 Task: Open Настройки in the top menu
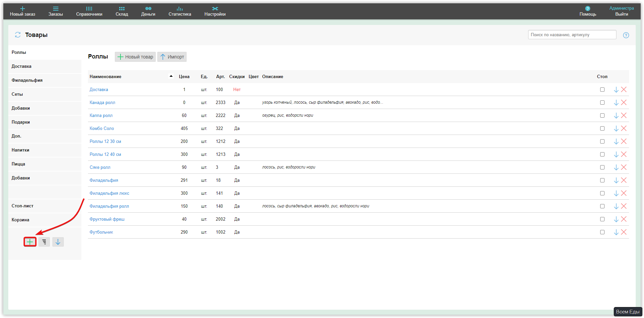215,11
